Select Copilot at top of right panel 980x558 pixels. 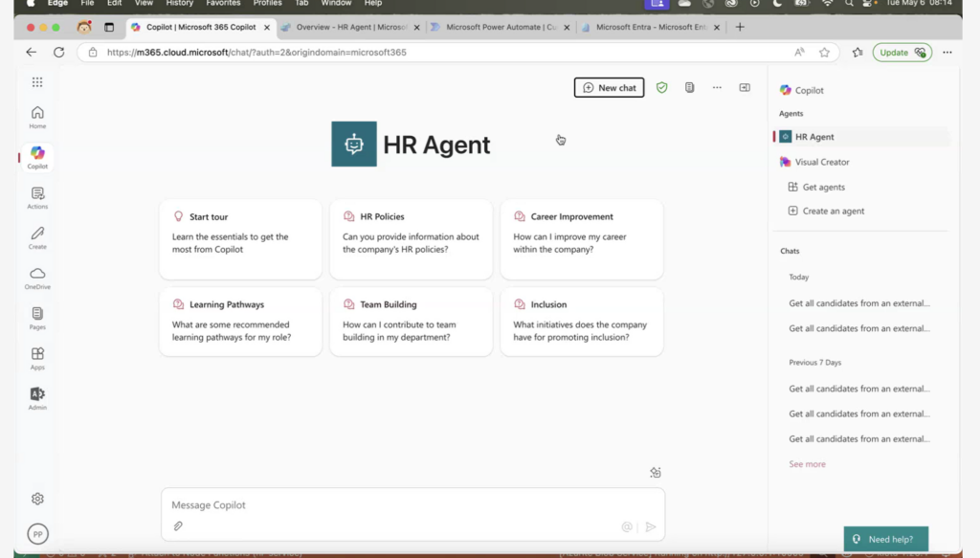[802, 90]
